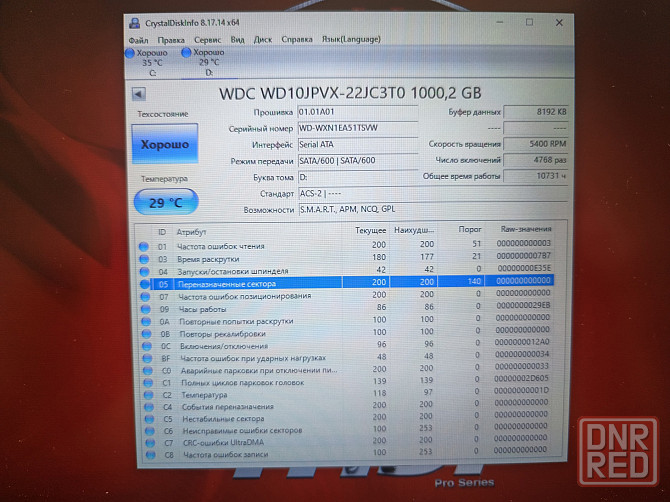Image resolution: width=670 pixels, height=502 pixels.
Task: Click the ID column header
Action: click(162, 232)
